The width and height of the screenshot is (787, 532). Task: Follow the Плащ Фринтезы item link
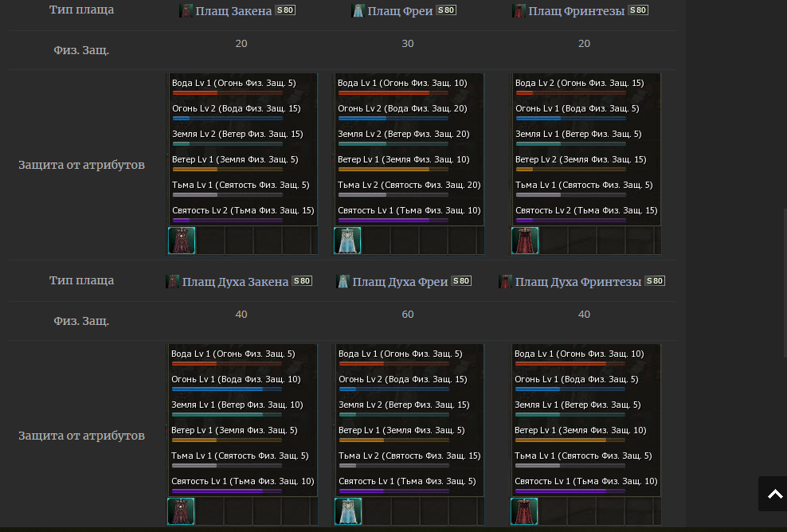coord(577,11)
